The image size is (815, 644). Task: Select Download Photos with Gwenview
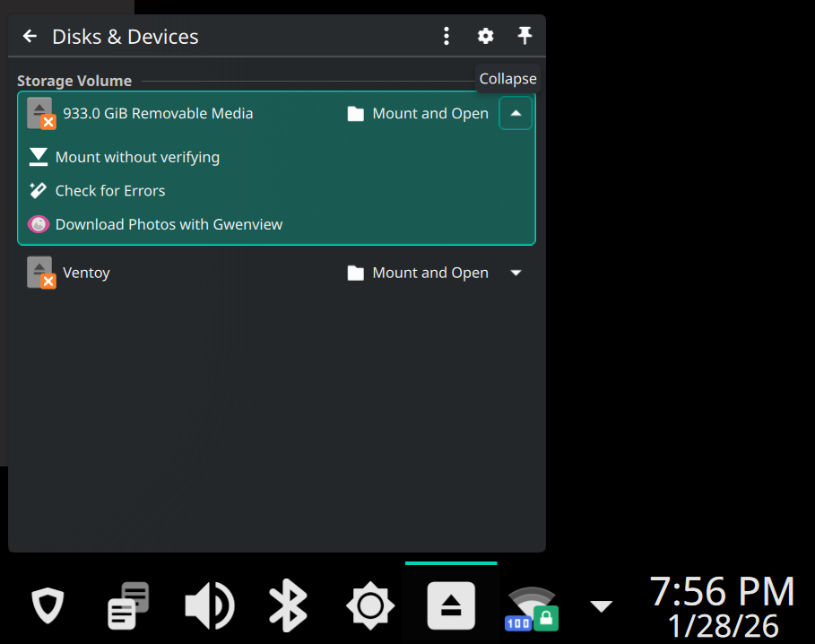click(169, 224)
